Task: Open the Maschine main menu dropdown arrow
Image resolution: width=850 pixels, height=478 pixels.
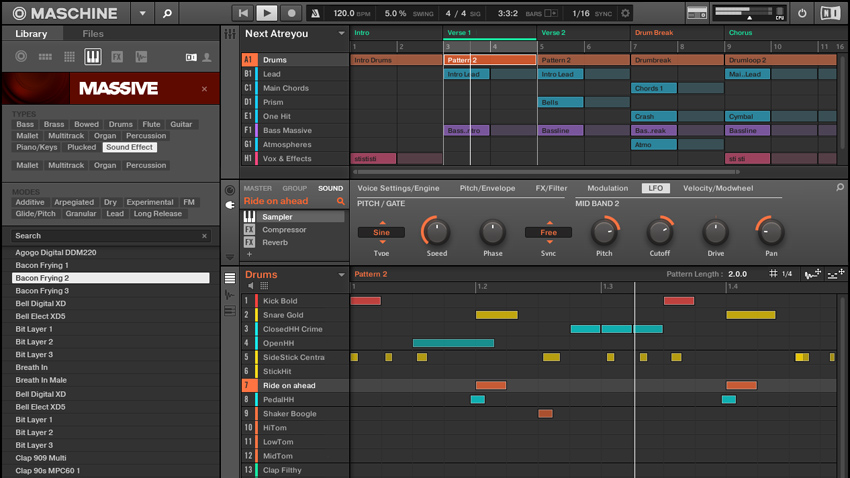Action: pos(142,13)
